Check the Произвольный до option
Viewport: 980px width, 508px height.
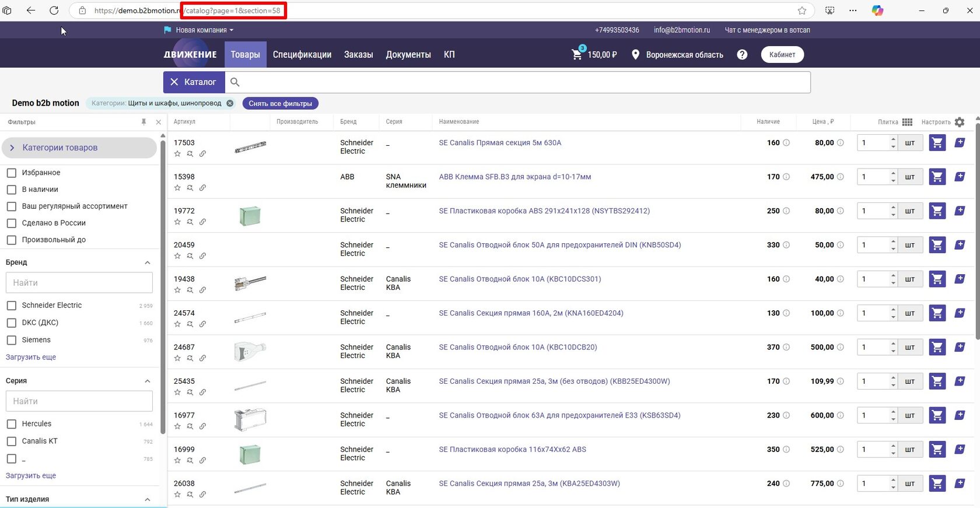[x=11, y=240]
